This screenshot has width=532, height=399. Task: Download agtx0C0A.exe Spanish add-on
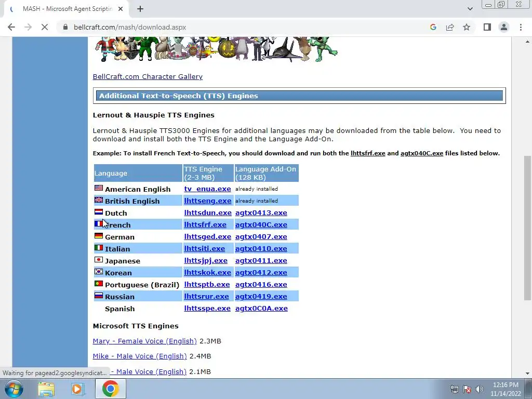tap(261, 309)
